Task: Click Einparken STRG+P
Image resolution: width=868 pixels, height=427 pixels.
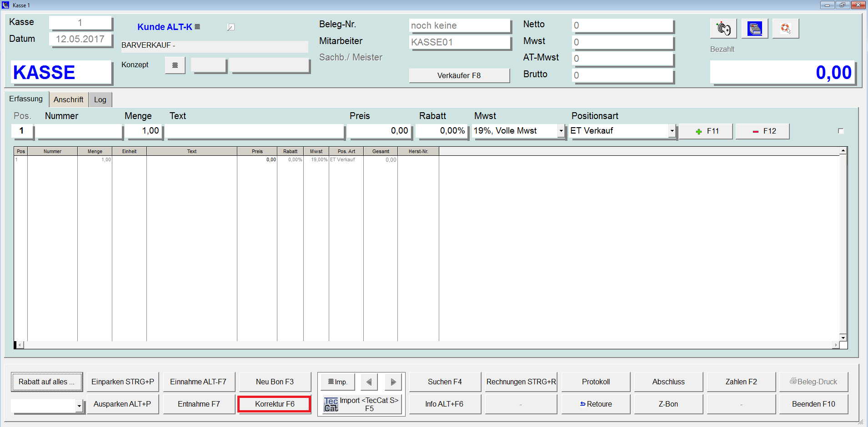Action: point(123,382)
